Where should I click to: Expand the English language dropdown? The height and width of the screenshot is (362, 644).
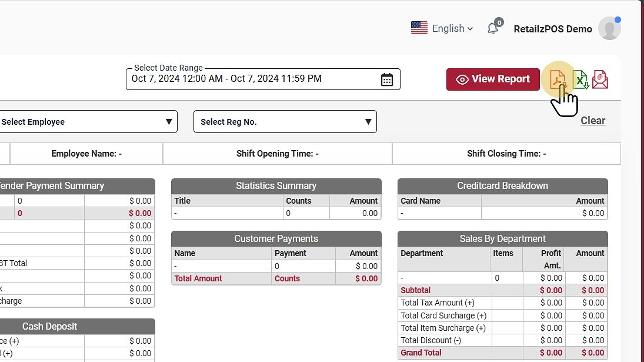pos(452,28)
